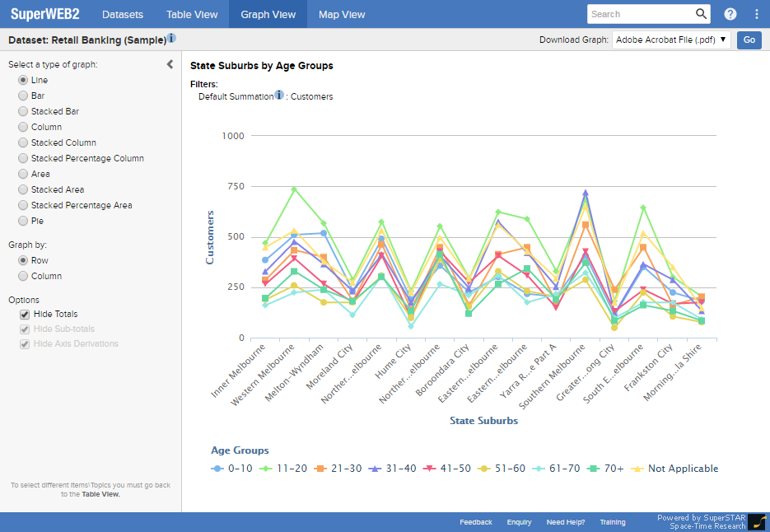Choose Graph by Column option
This screenshot has width=770, height=532.
point(23,276)
